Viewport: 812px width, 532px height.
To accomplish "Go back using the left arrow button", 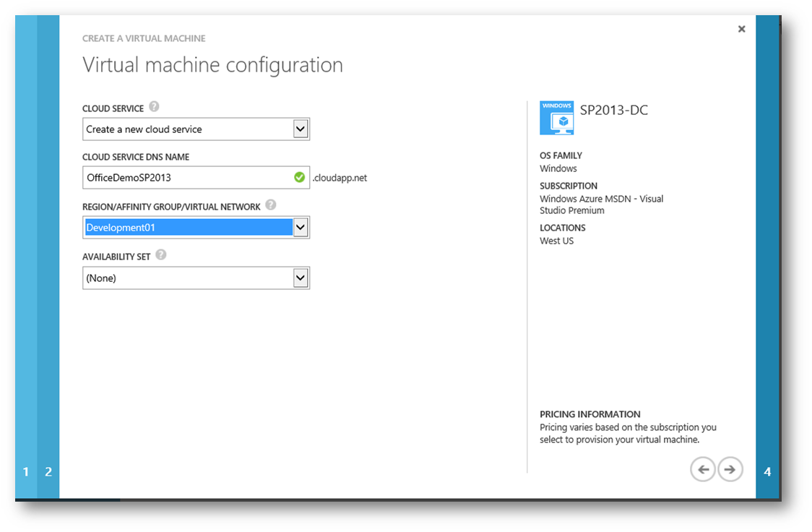I will tap(703, 469).
